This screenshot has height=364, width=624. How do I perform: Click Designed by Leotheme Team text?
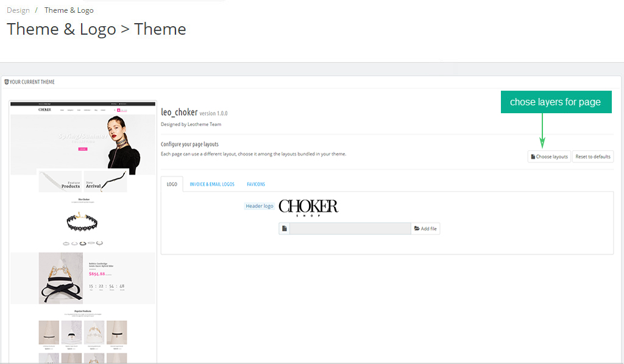point(191,124)
